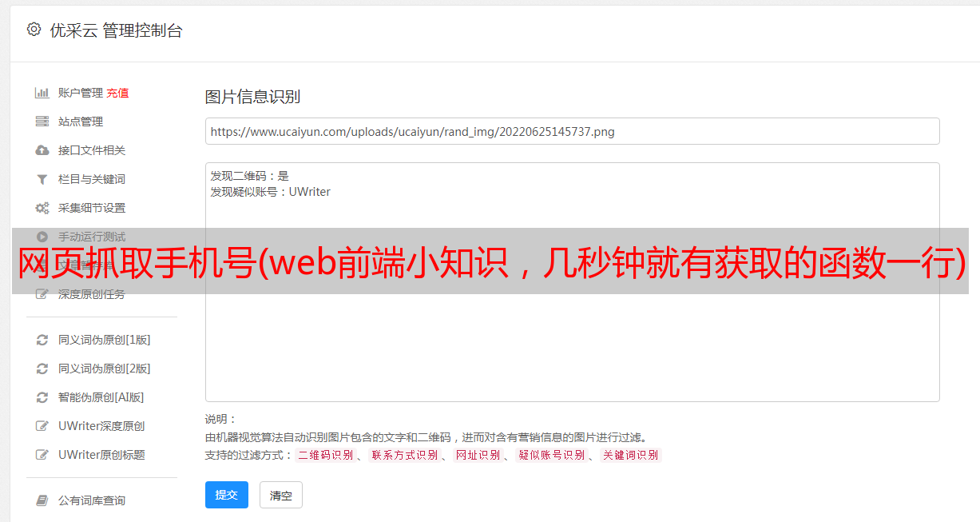This screenshot has height=522, width=980.
Task: Click the gear icon beside 优采云 管理控制台
Action: [x=34, y=30]
